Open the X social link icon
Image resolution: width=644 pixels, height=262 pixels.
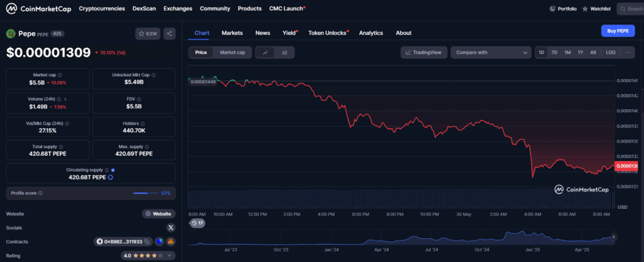171,227
